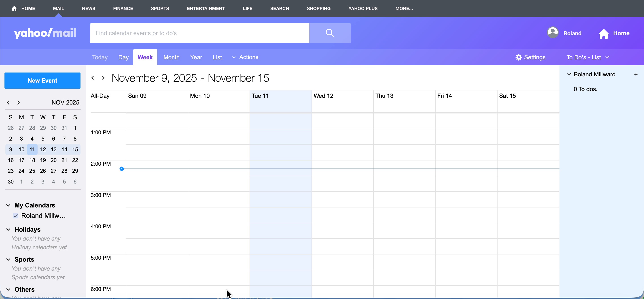644x299 pixels.
Task: Collapse the Holidays section
Action: 8,229
